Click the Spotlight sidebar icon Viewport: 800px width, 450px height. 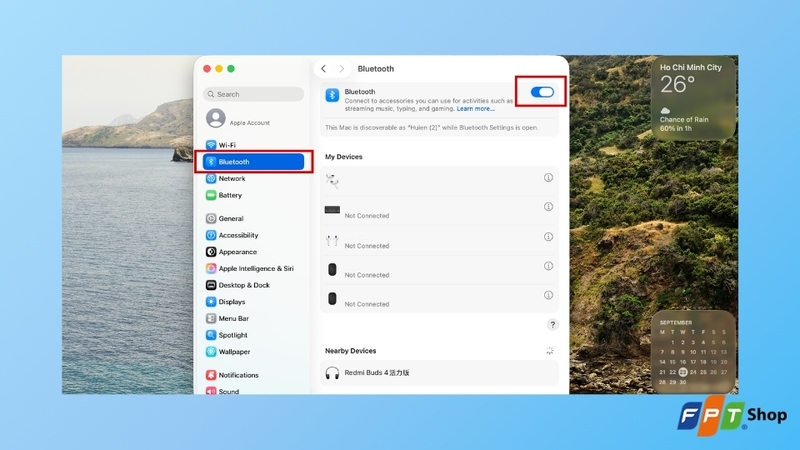(211, 335)
